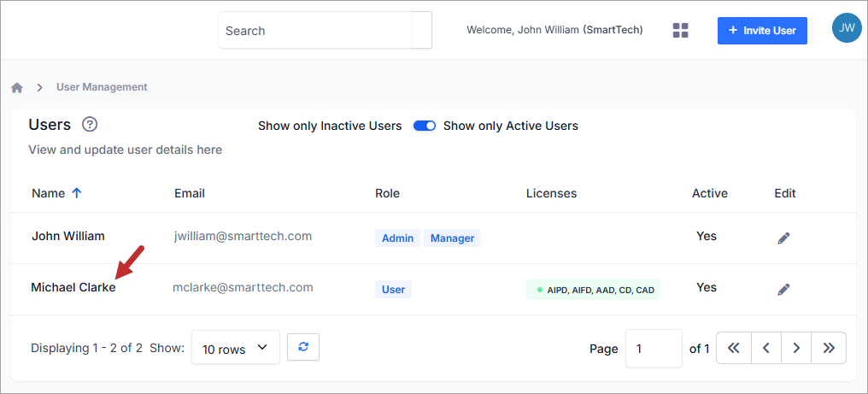Image resolution: width=868 pixels, height=394 pixels.
Task: Expand the 10 rows dropdown
Action: [x=236, y=348]
